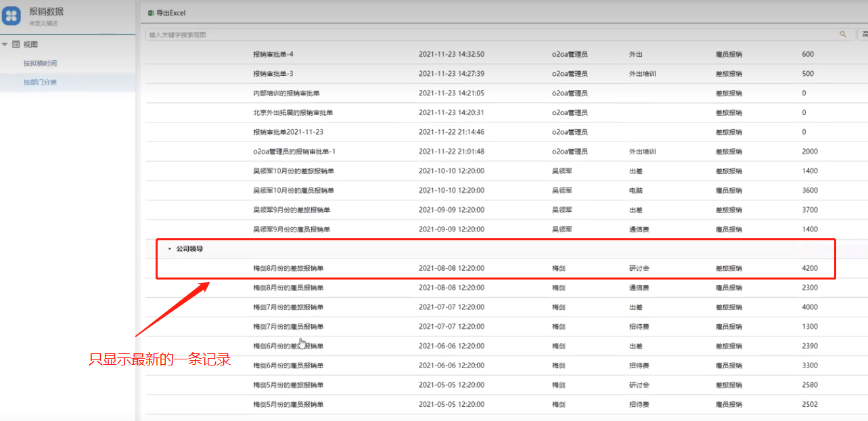Open 梅剑5月份的雇员报销单

point(288,405)
